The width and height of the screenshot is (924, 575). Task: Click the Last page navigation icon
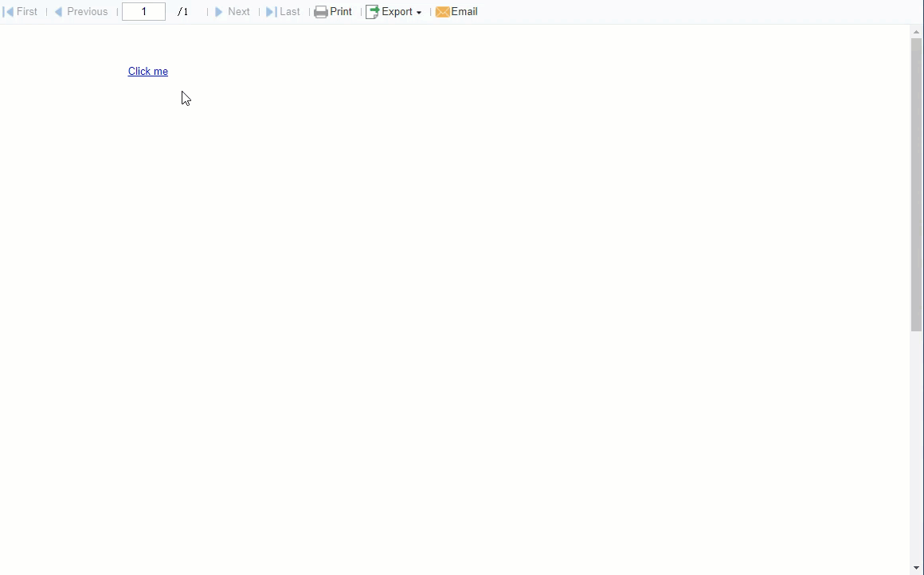click(271, 11)
